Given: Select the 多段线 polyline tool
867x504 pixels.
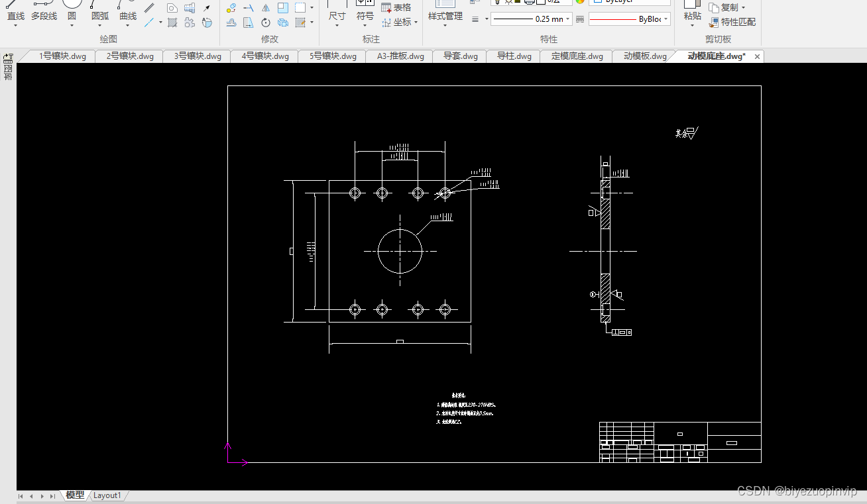Looking at the screenshot, I should click(44, 10).
